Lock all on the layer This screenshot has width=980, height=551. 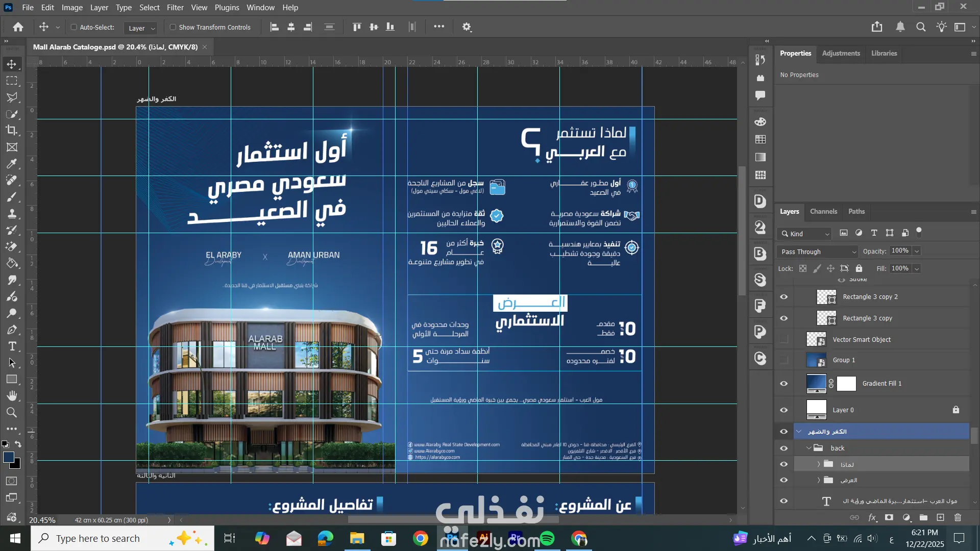[859, 268]
